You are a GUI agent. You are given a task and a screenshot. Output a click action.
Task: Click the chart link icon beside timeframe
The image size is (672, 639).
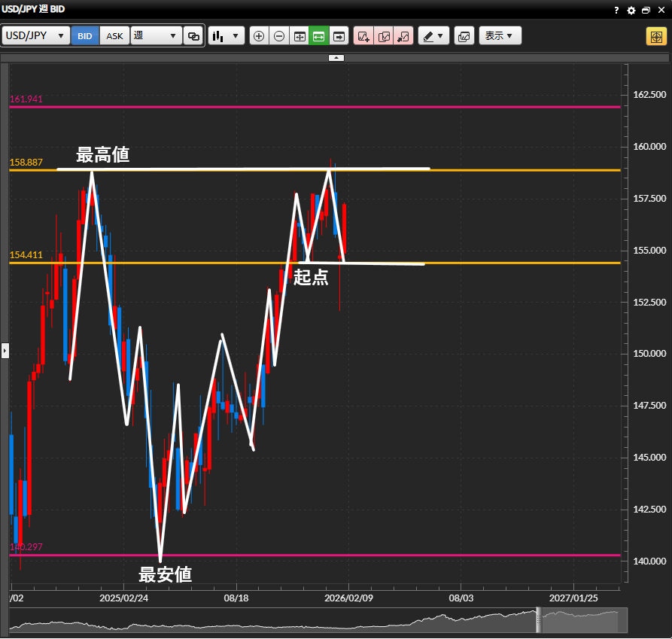[x=193, y=36]
